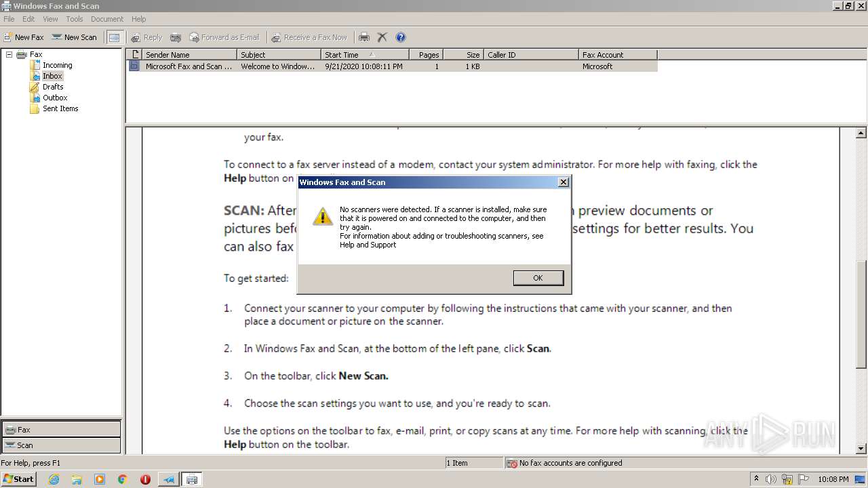The width and height of the screenshot is (868, 488).
Task: Select the Inbox folder
Action: (52, 76)
